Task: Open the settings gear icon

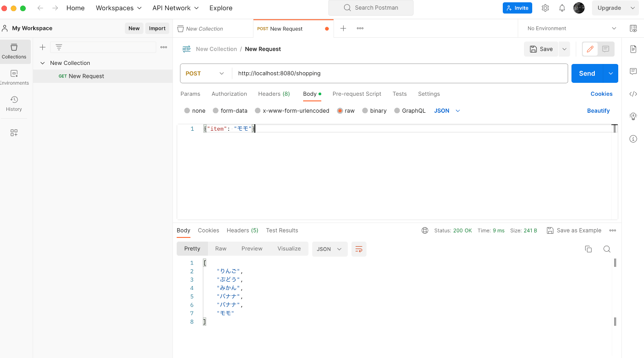Action: point(545,8)
